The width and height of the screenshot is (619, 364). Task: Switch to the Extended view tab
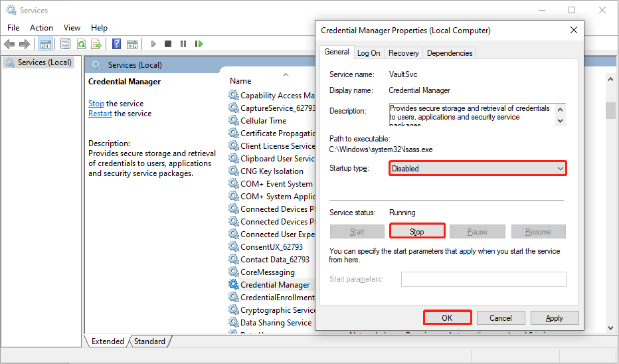point(108,341)
